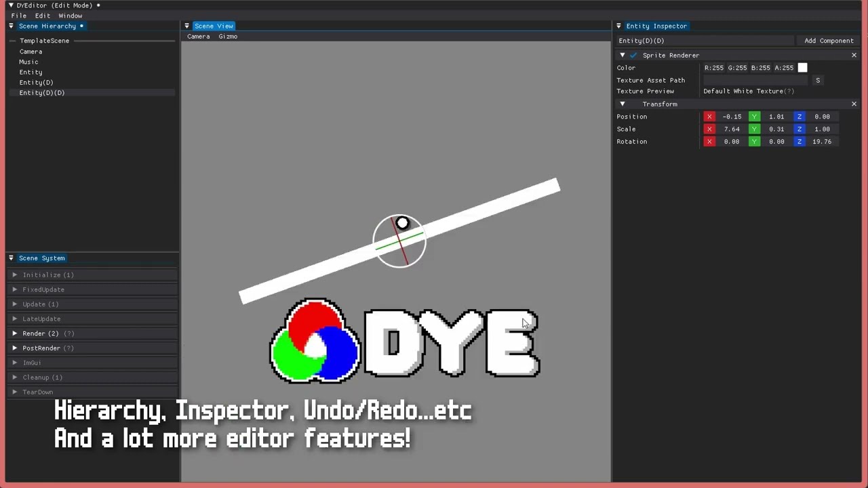Disable the Sprite Renderer checkbox

(x=633, y=55)
